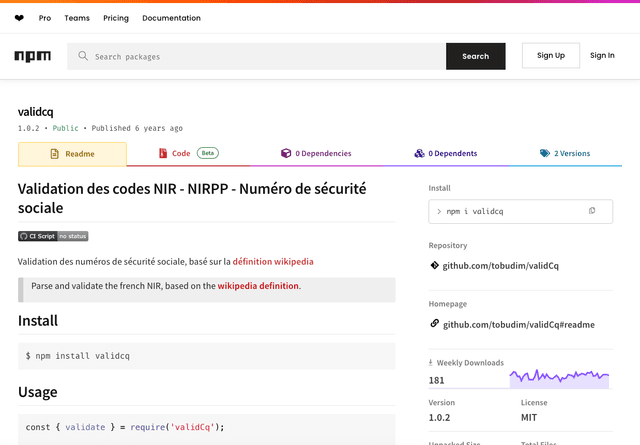The width and height of the screenshot is (640, 445).
Task: Open Pro in the top menu
Action: (x=45, y=18)
